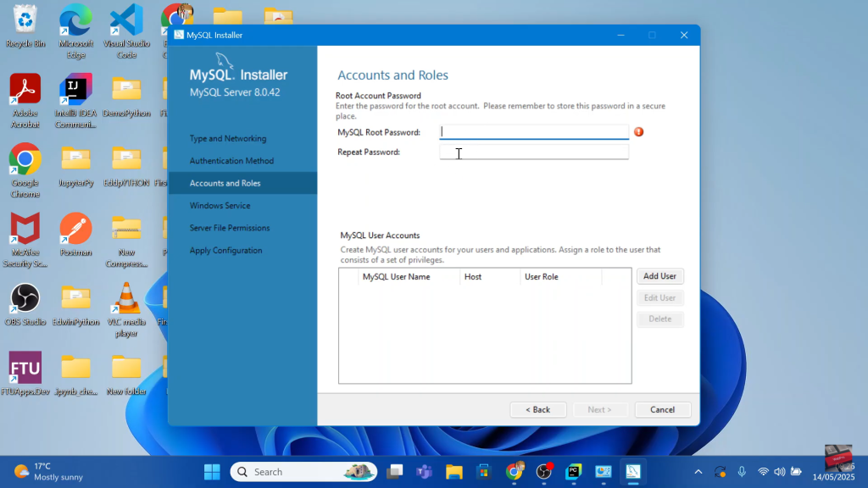Viewport: 868px width, 488px height.
Task: Switch to PyCharm on the taskbar
Action: 574,472
